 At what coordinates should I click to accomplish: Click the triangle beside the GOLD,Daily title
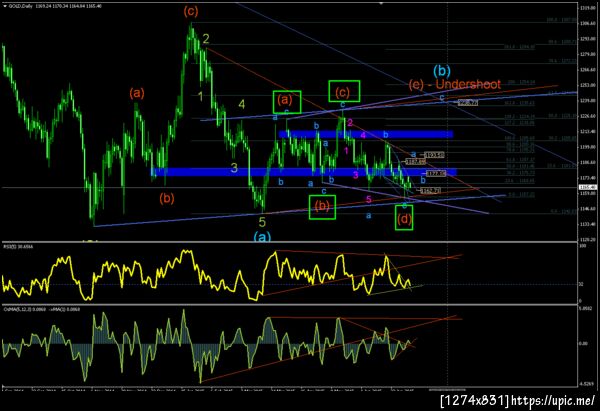click(x=4, y=6)
